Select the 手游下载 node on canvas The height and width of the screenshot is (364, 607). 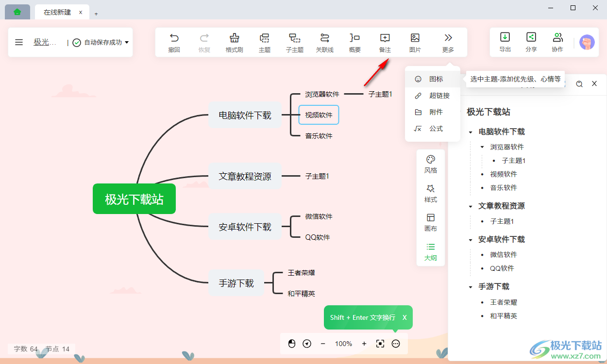click(x=236, y=283)
